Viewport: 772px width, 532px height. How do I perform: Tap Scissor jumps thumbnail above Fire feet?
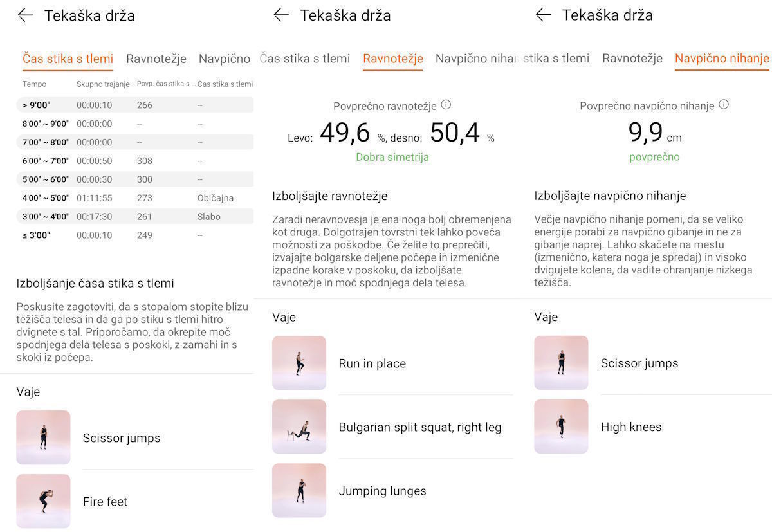coord(43,437)
